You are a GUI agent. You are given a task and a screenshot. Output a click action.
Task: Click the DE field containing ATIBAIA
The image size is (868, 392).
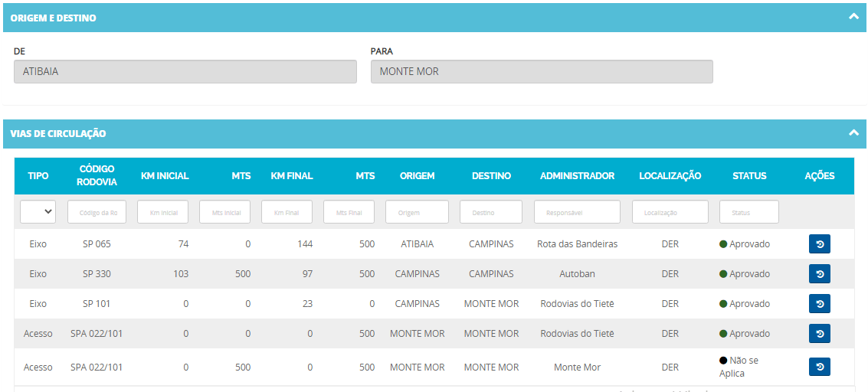185,72
